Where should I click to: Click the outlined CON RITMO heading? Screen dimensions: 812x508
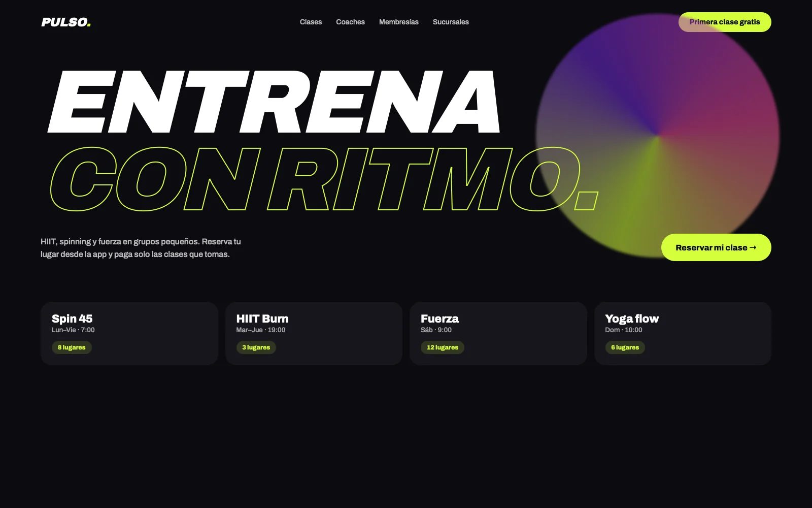(x=324, y=179)
